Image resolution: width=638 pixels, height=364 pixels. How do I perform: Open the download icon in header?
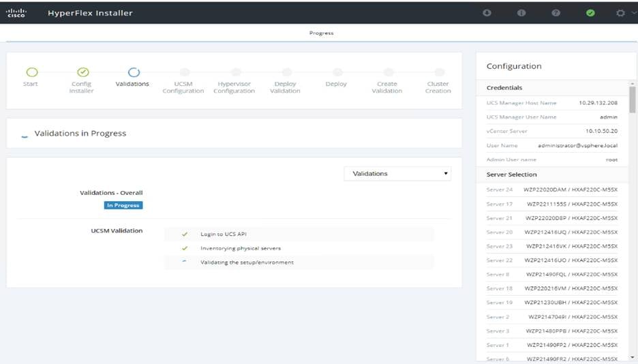[487, 13]
